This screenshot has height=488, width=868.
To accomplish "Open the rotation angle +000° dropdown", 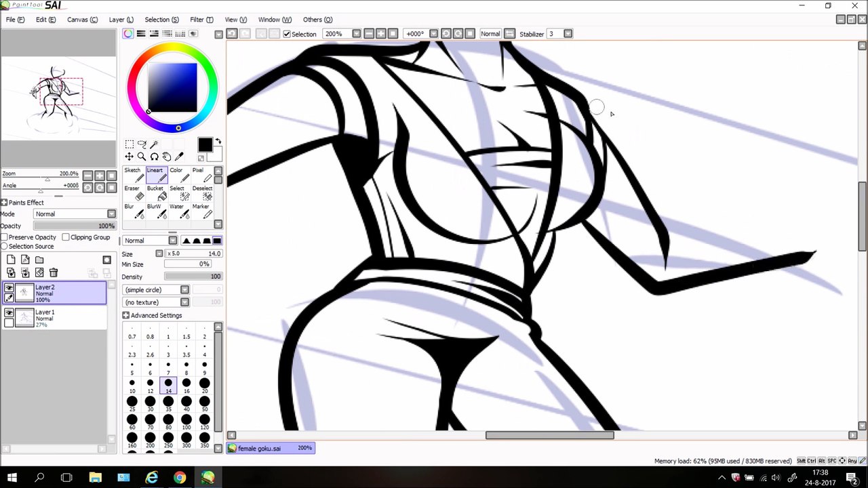I will [x=432, y=34].
